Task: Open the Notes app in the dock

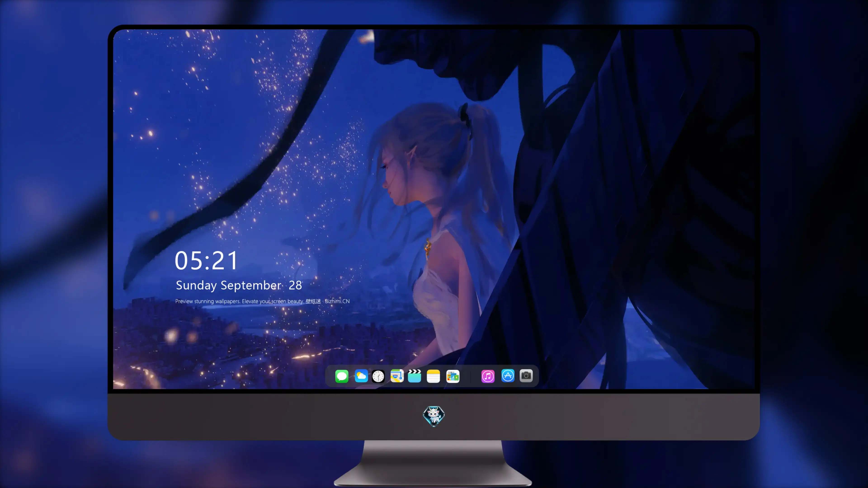Action: pyautogui.click(x=433, y=376)
